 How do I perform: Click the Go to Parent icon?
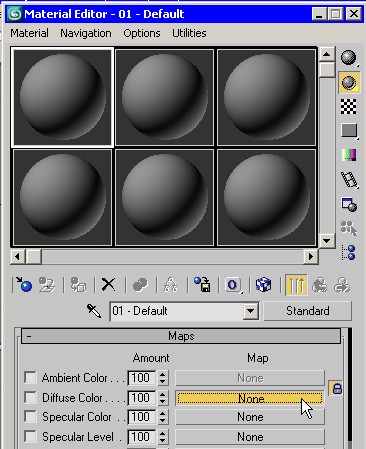pos(319,285)
